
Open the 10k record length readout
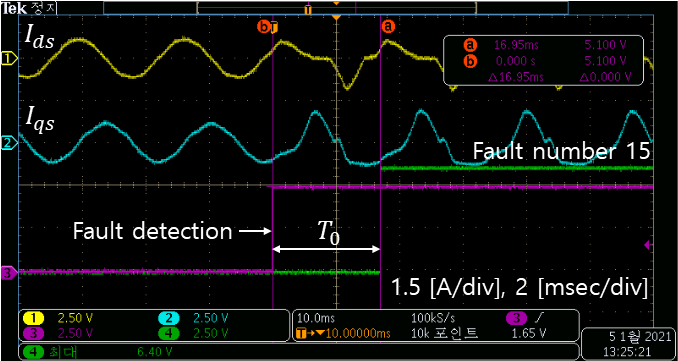445,334
